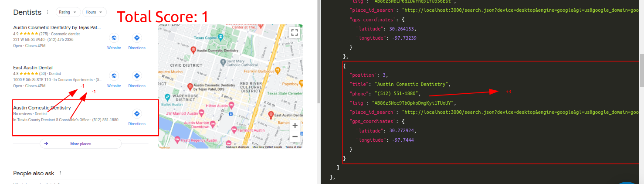The height and width of the screenshot is (184, 644).
Task: Click the JSON phone value "(512) 551-1880"
Action: coord(397,94)
